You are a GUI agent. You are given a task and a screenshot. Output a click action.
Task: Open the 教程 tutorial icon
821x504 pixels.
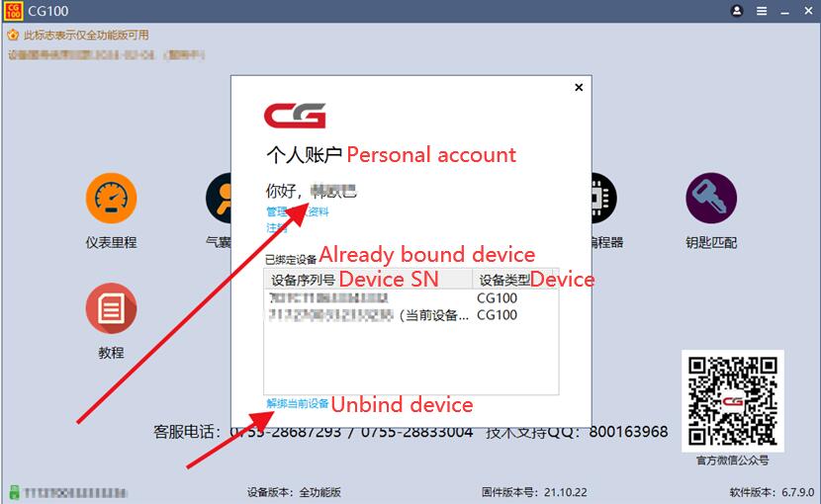point(111,308)
